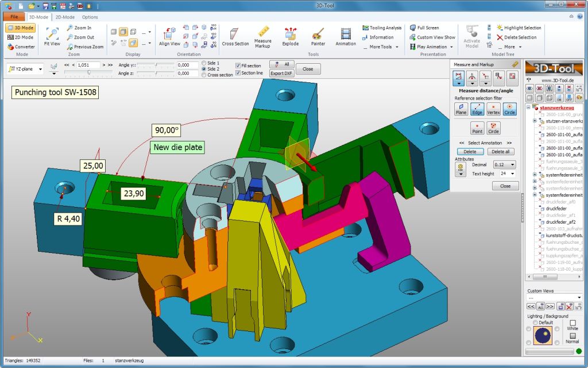Viewport: 588px width, 368px height.
Task: Enable the Fill section checkbox
Action: tap(238, 66)
